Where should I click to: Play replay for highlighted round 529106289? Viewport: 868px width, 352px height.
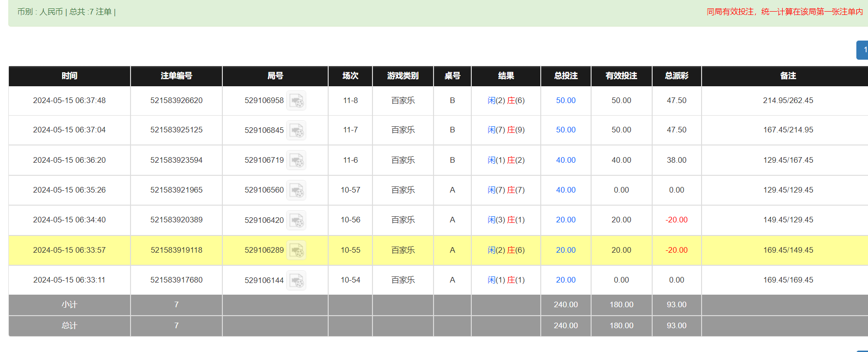tap(296, 250)
